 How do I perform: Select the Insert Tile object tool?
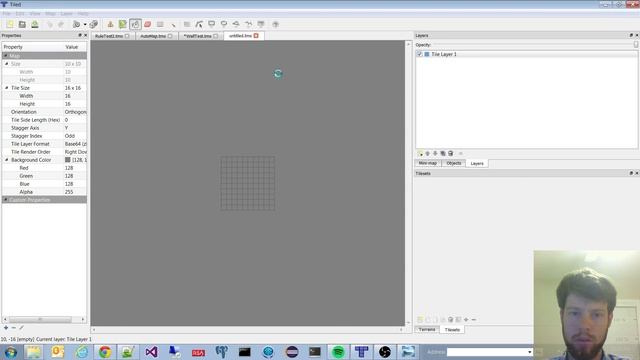coord(261,24)
